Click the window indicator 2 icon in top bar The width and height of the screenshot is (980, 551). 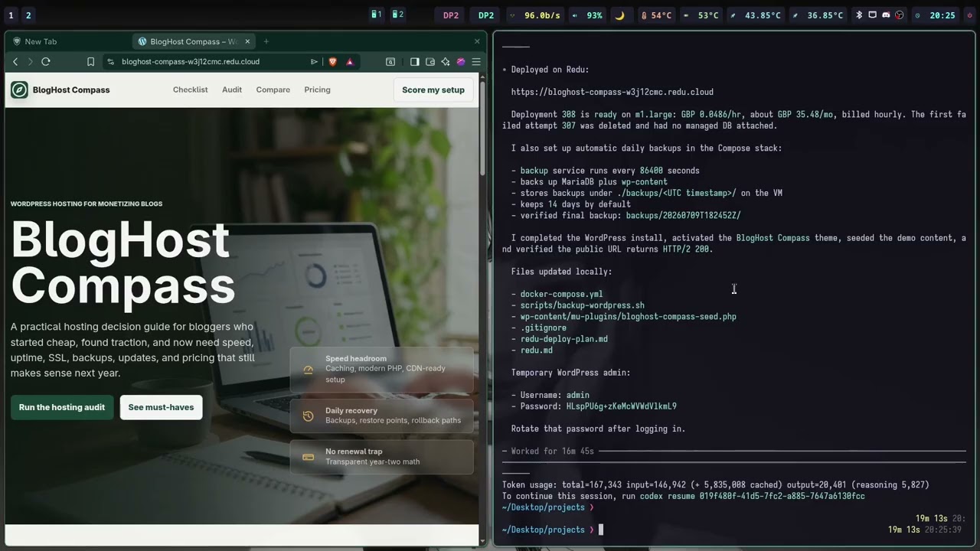point(397,15)
